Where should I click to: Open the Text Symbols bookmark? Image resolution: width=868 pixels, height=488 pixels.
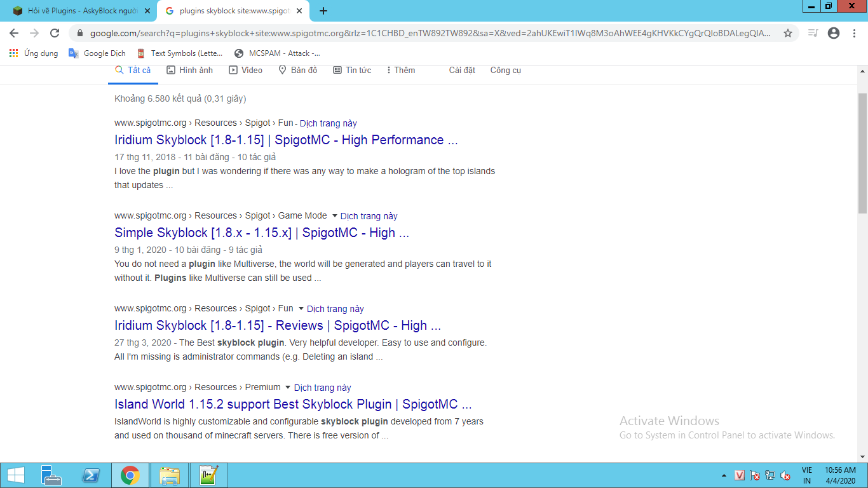180,53
